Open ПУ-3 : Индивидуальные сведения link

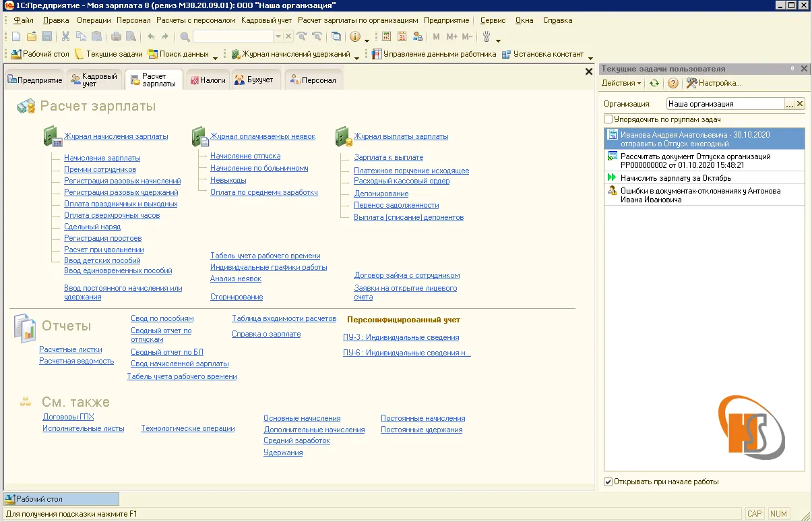[401, 337]
